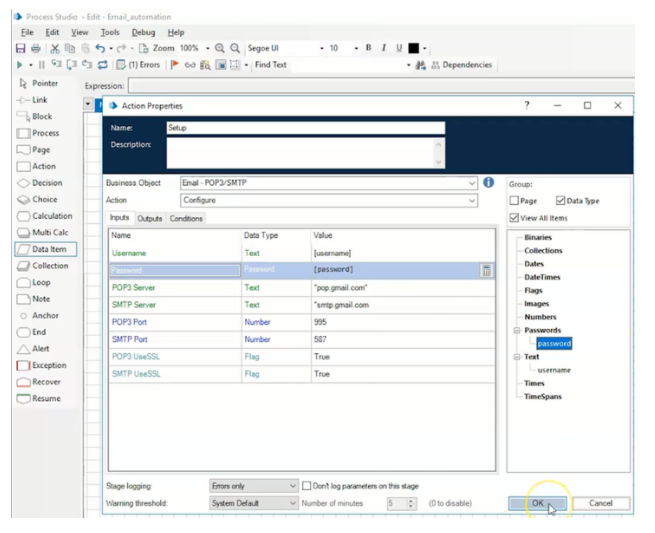Screen dimensions: 655x533
Task: Click the Cancel button
Action: (x=601, y=503)
